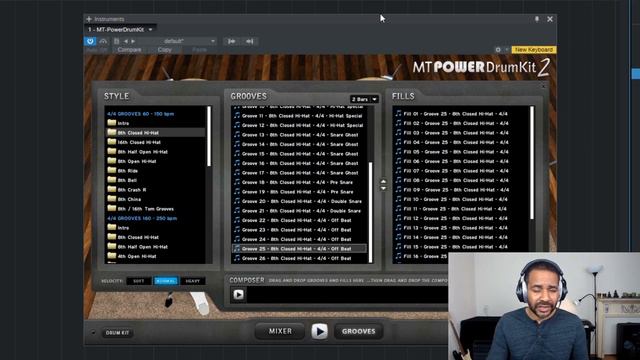The height and width of the screenshot is (360, 640).
Task: Toggle the blue plugin power button
Action: (90, 41)
